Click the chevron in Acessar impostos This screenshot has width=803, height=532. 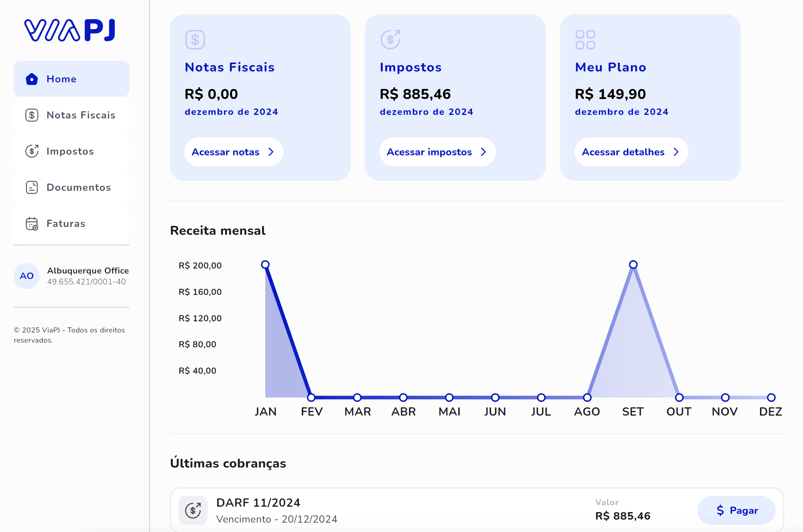(x=484, y=152)
